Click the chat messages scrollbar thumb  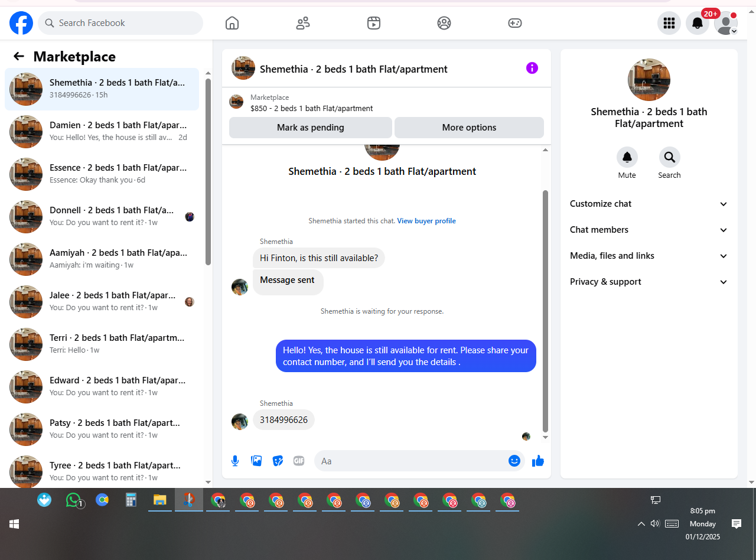pos(546,311)
